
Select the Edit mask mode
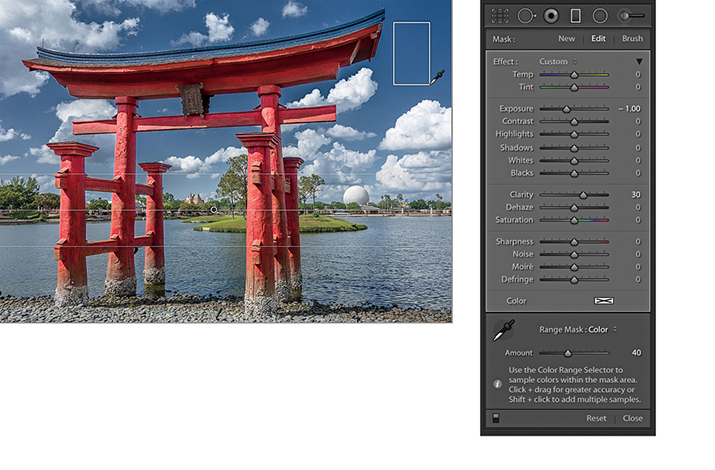point(598,38)
